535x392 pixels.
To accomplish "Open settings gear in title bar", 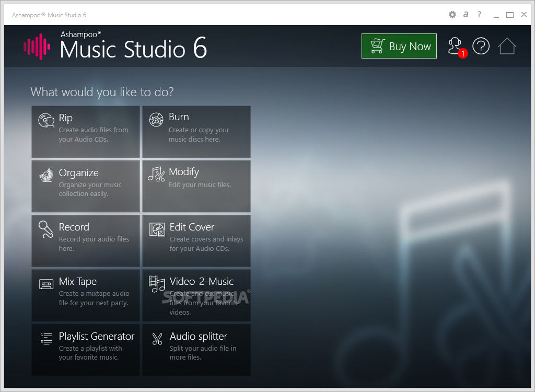I will 452,15.
